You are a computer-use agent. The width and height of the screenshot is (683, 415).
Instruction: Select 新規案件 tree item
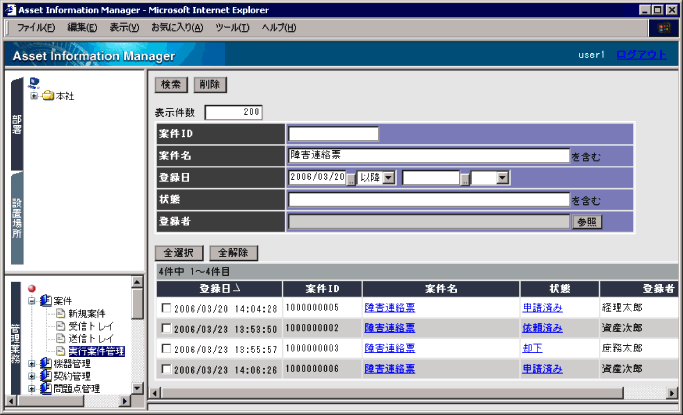[87, 314]
